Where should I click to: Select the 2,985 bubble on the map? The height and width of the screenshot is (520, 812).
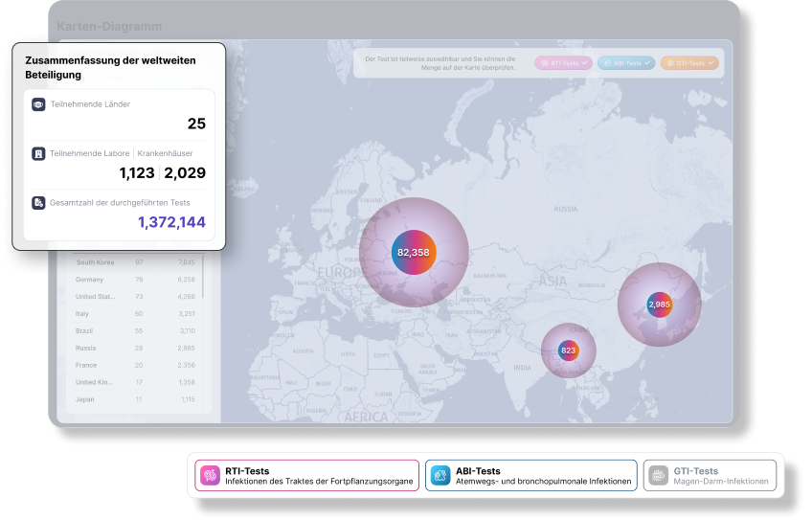(659, 305)
